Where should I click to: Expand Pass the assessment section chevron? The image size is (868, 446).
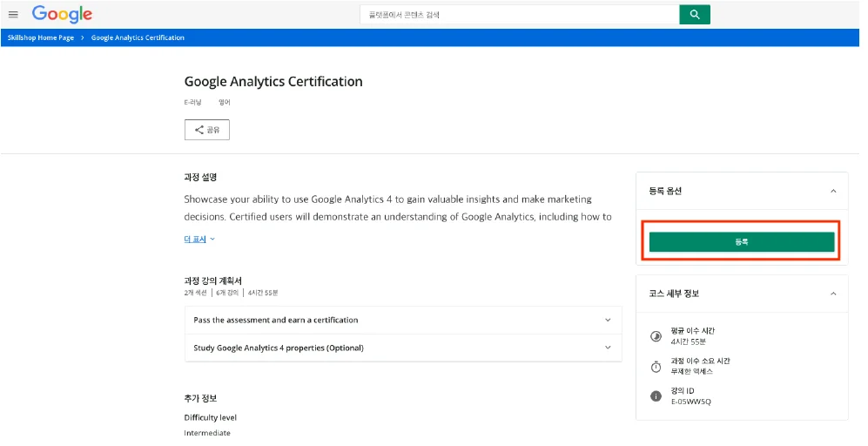click(608, 321)
